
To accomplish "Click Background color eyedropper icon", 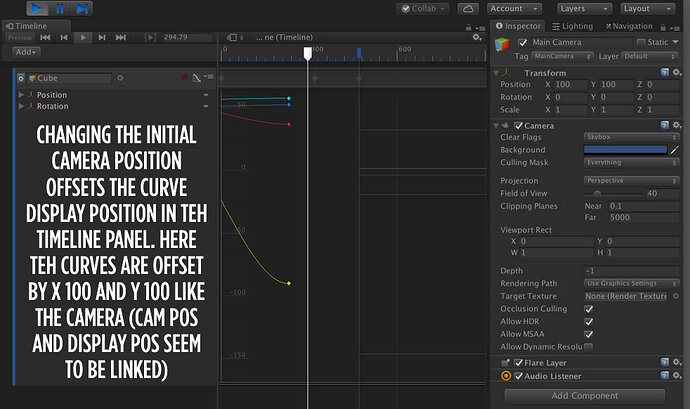I will click(674, 150).
